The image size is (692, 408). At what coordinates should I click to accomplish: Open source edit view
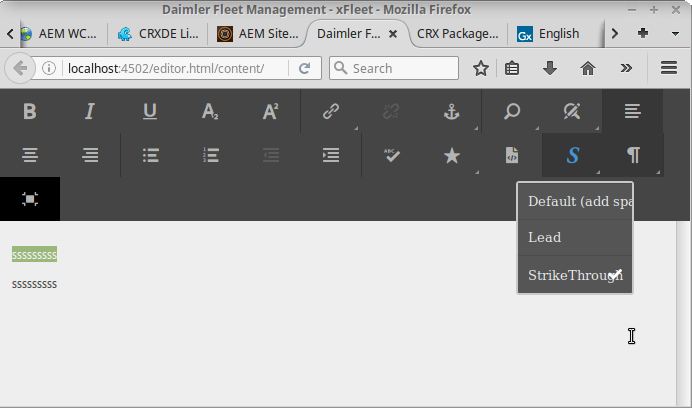point(512,155)
